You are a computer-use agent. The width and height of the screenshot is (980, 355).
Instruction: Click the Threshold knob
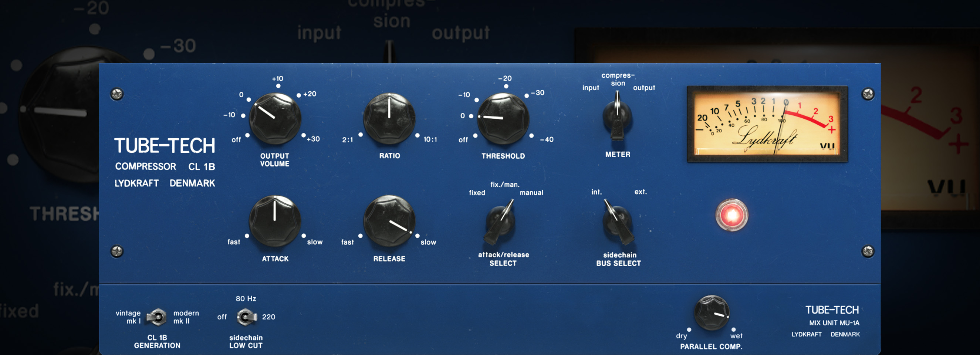click(503, 118)
